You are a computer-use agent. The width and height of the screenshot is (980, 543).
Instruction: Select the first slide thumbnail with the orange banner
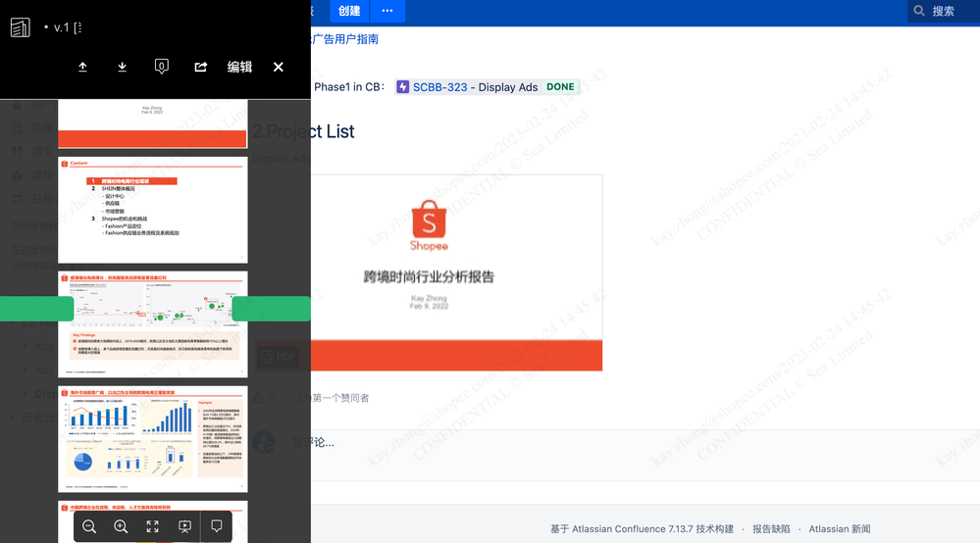(x=153, y=124)
